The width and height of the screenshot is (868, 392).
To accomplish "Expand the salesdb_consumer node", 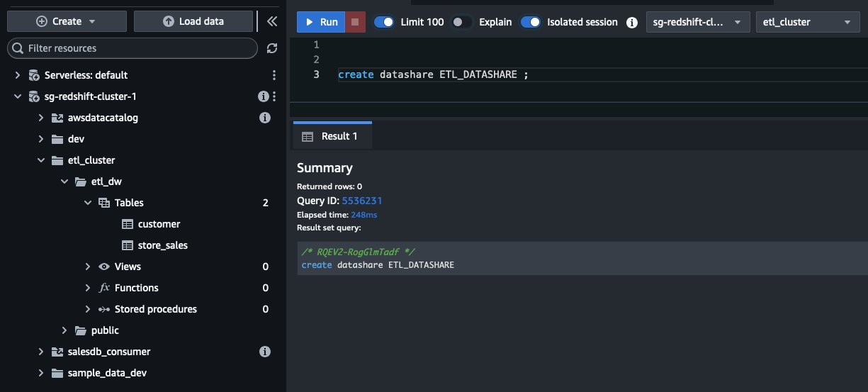I will pos(41,352).
